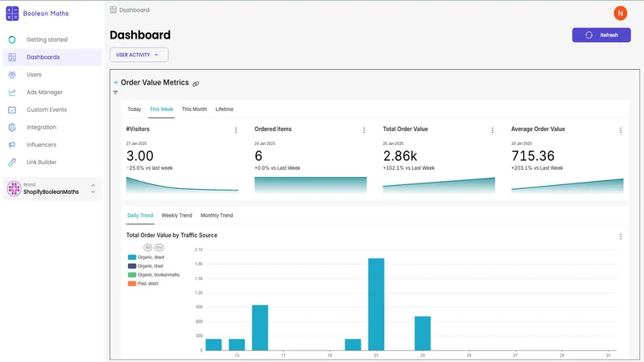This screenshot has width=644, height=362.
Task: Click the Integration hexagon icon
Action: pyautogui.click(x=12, y=127)
